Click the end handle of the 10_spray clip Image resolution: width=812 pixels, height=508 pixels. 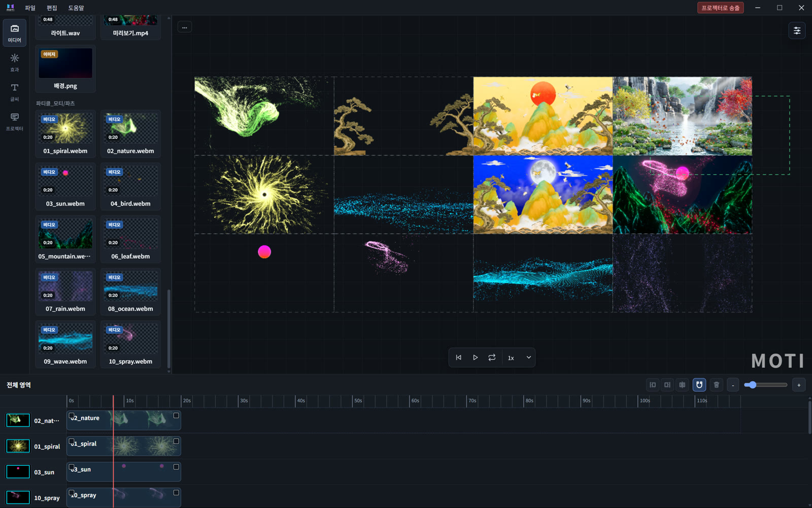(x=176, y=493)
